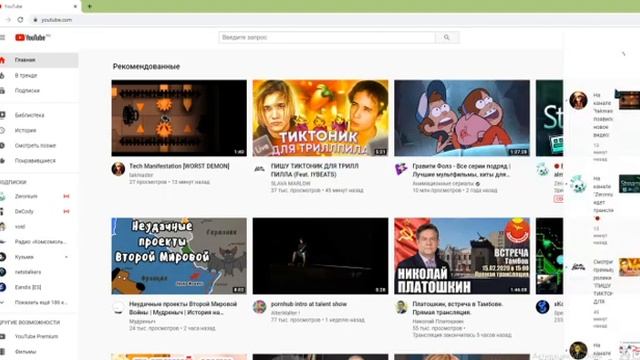Image resolution: width=640 pixels, height=360 pixels.
Task: Play НИКОЛАЙ ПЛАТОШКИН thumbnail
Action: [x=462, y=256]
